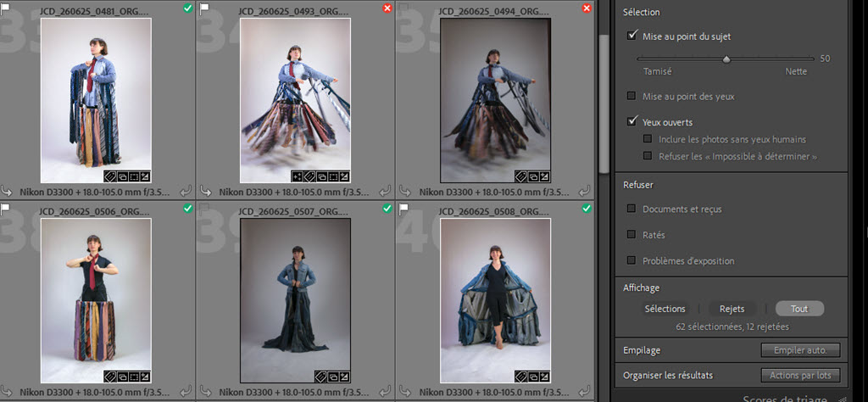
Task: Enable Mise au point des yeux checkbox
Action: [x=631, y=97]
